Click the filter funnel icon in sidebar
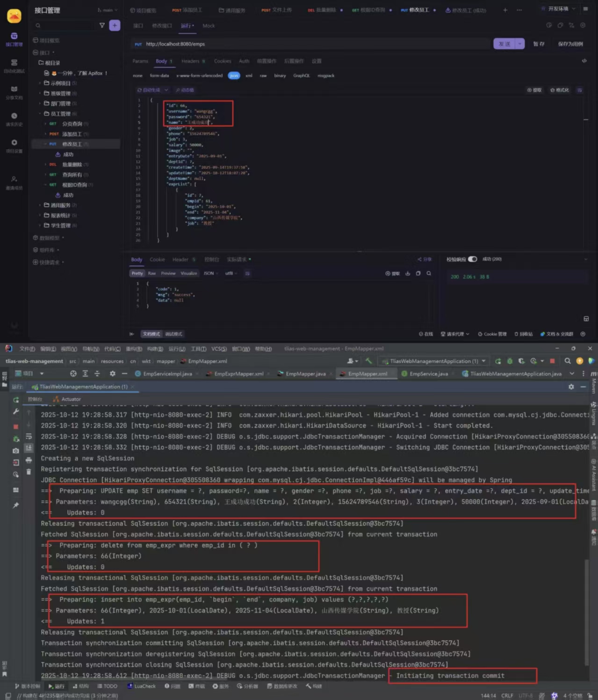Viewport: 598px width, 700px height. pyautogui.click(x=102, y=26)
